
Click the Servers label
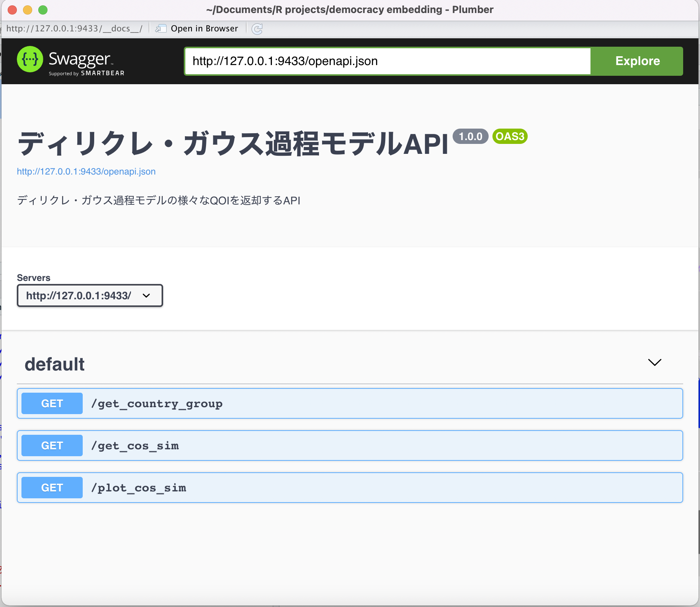click(x=34, y=278)
